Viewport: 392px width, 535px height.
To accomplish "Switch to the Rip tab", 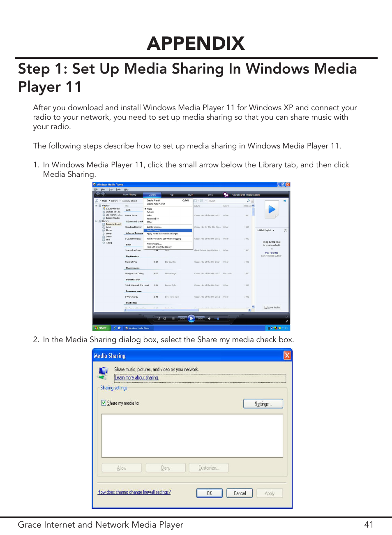I will tap(171, 195).
